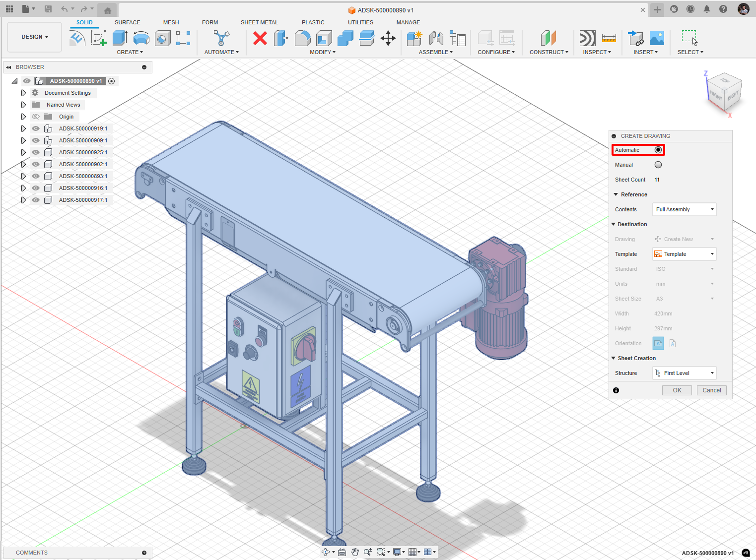Choose the Hole tool icon
Image resolution: width=756 pixels, height=560 pixels.
[162, 38]
